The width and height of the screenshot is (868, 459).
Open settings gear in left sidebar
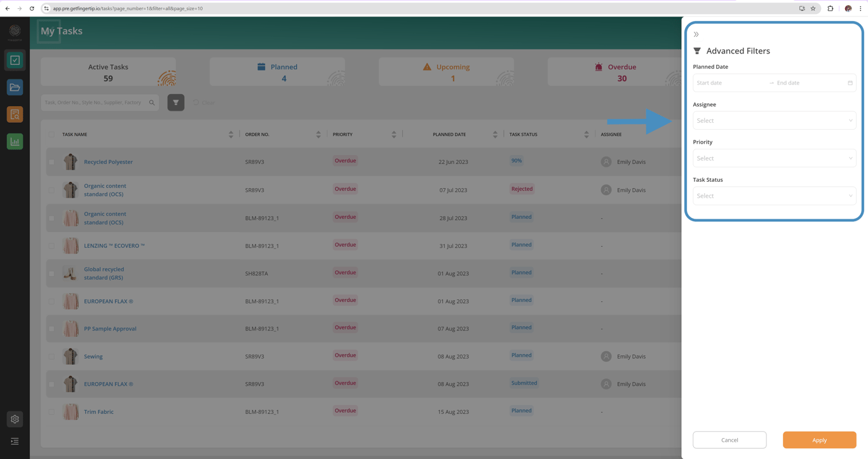[15, 419]
